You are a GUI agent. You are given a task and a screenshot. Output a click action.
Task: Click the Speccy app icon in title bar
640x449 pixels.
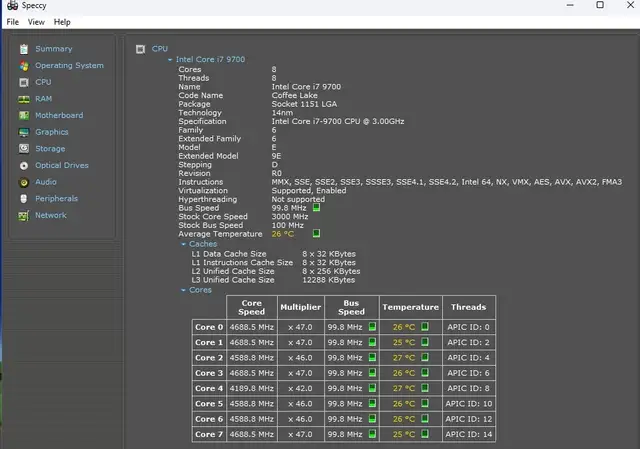[13, 6]
